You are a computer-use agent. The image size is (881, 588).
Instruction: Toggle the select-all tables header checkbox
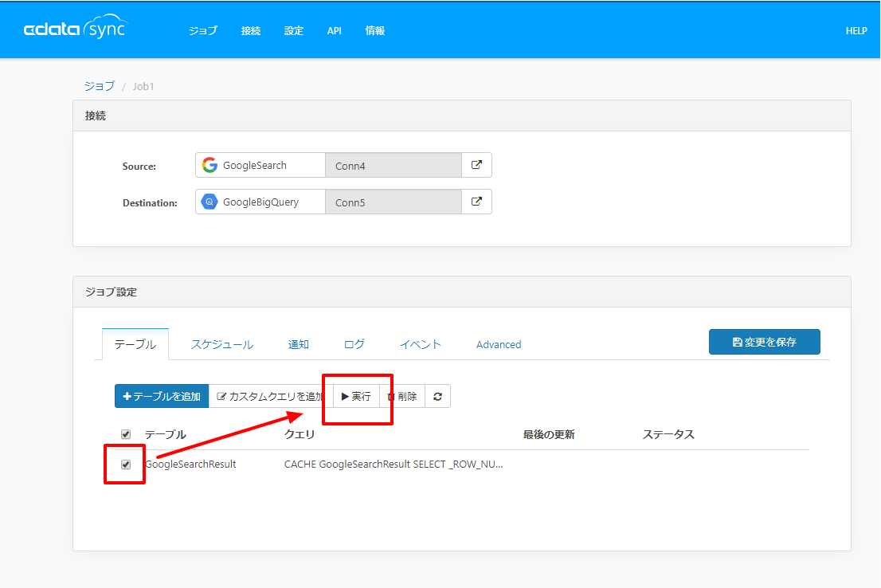(x=126, y=434)
